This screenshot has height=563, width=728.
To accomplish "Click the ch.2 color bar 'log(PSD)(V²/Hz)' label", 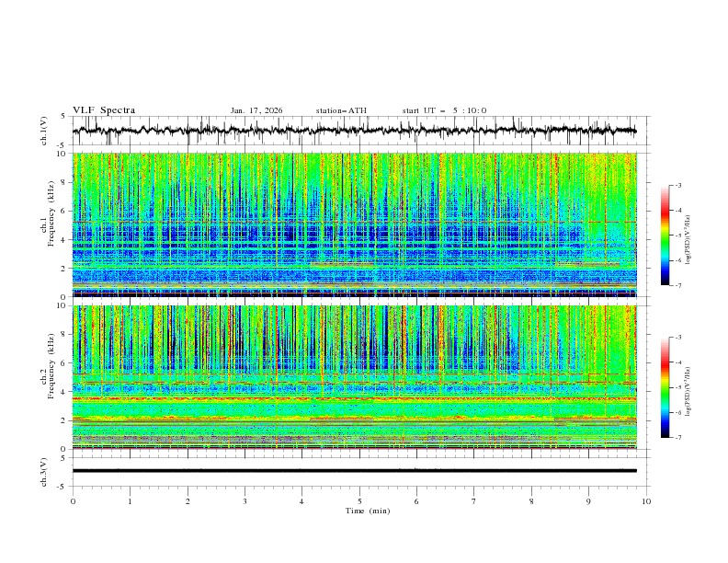I will click(688, 392).
